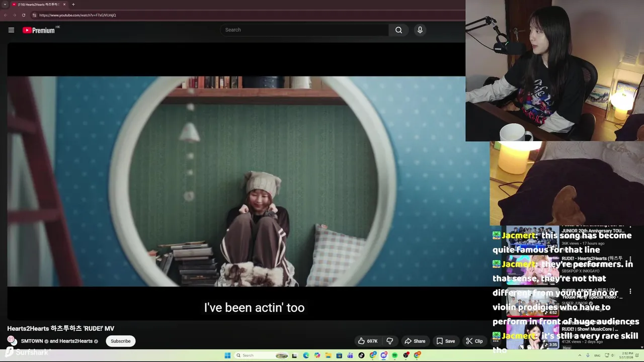Image resolution: width=644 pixels, height=362 pixels.
Task: Open Microsoft Teams from the taskbar
Action: point(350,355)
